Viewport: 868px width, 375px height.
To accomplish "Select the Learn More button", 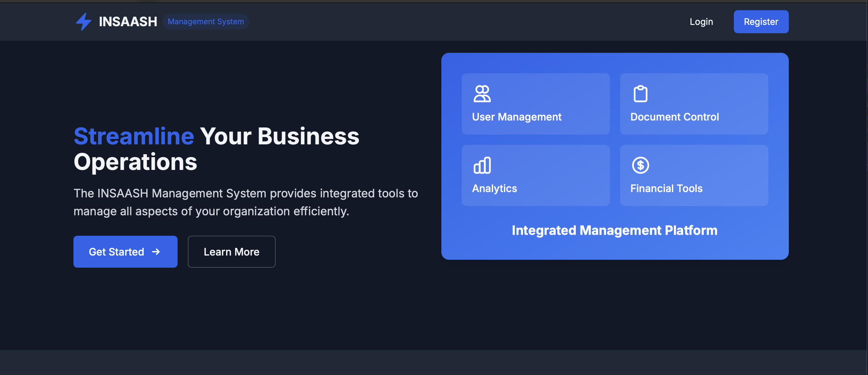I will [x=232, y=252].
